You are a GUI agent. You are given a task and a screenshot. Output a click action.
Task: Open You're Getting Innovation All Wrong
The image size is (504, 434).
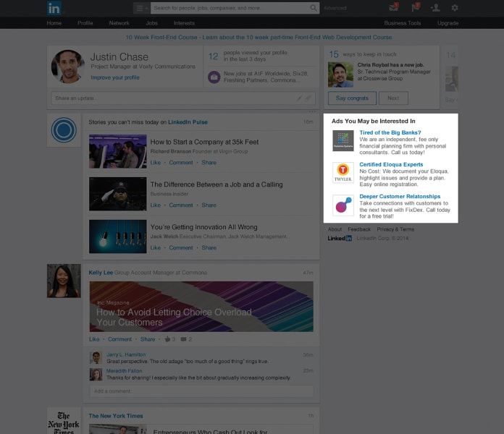click(x=203, y=227)
